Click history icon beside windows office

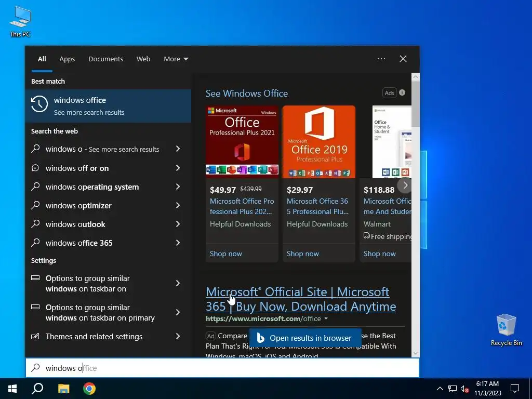[x=39, y=104]
